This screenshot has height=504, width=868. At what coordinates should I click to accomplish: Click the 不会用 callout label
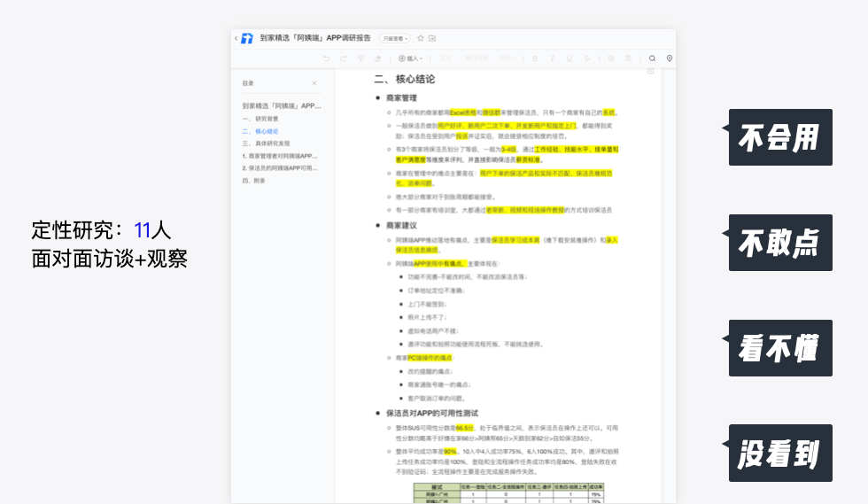point(780,137)
